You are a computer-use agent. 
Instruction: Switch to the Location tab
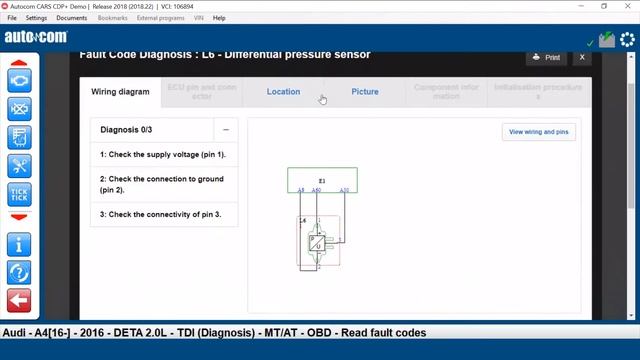(x=283, y=92)
